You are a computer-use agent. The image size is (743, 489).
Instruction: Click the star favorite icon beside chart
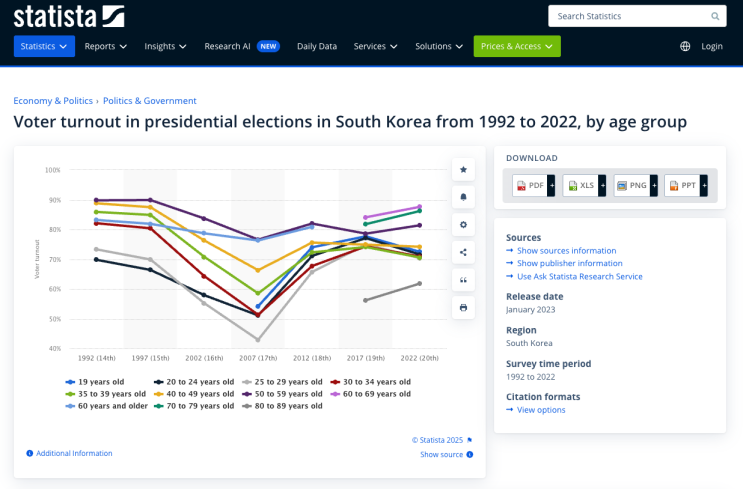click(x=463, y=170)
